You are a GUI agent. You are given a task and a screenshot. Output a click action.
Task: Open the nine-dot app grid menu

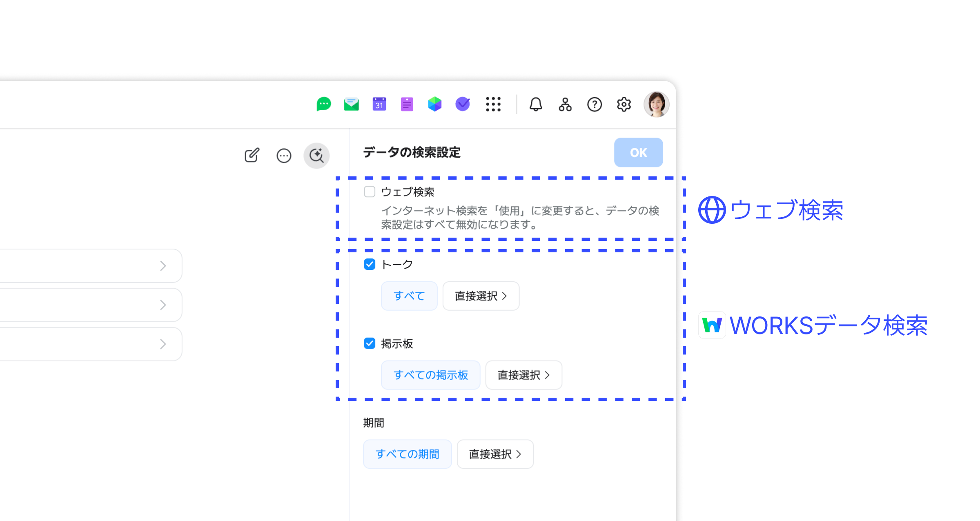[493, 105]
